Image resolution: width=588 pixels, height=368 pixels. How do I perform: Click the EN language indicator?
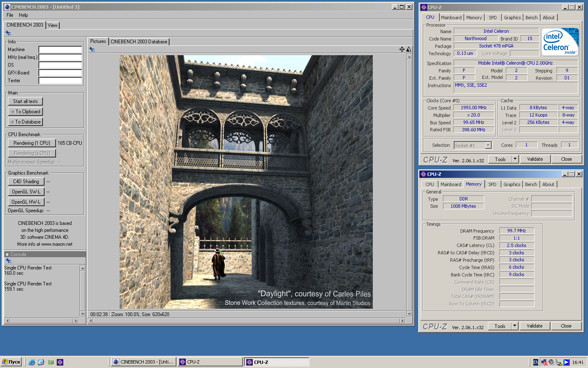[x=536, y=362]
